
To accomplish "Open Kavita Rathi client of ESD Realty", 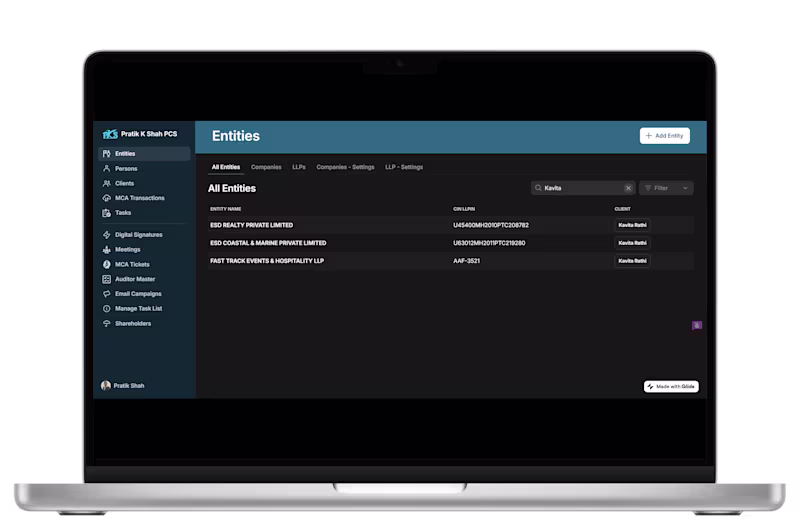I will 632,225.
